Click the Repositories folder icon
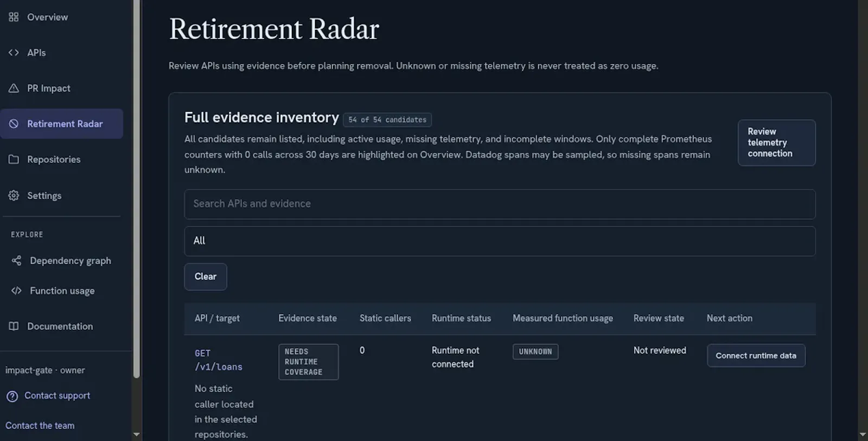Screen dimensions: 868x441 coord(14,159)
